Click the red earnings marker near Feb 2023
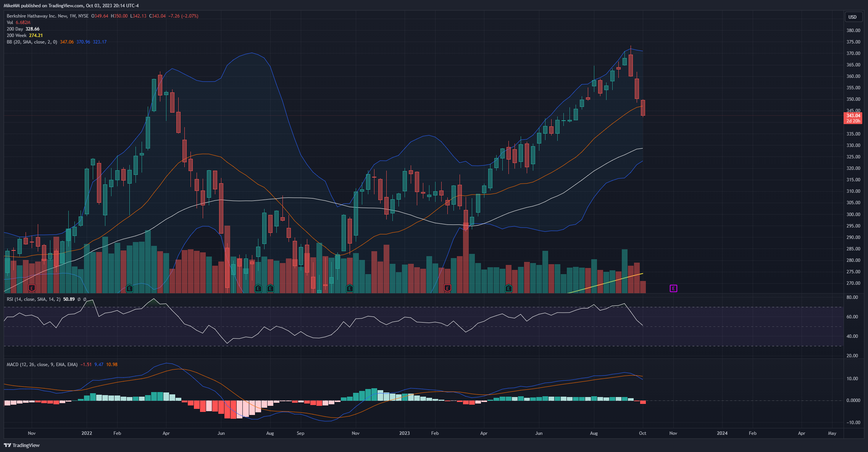 click(x=447, y=288)
